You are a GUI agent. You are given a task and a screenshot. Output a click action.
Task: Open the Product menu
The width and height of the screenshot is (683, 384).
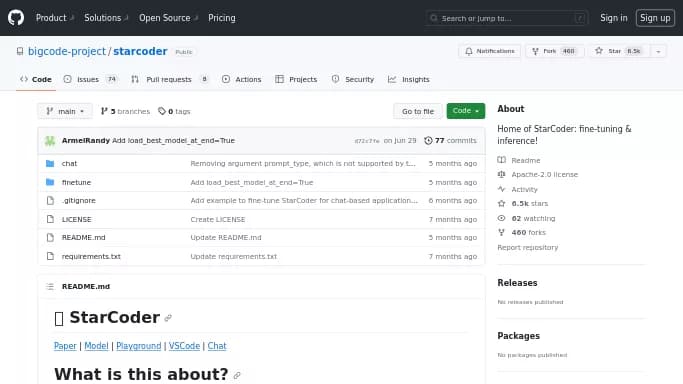54,18
